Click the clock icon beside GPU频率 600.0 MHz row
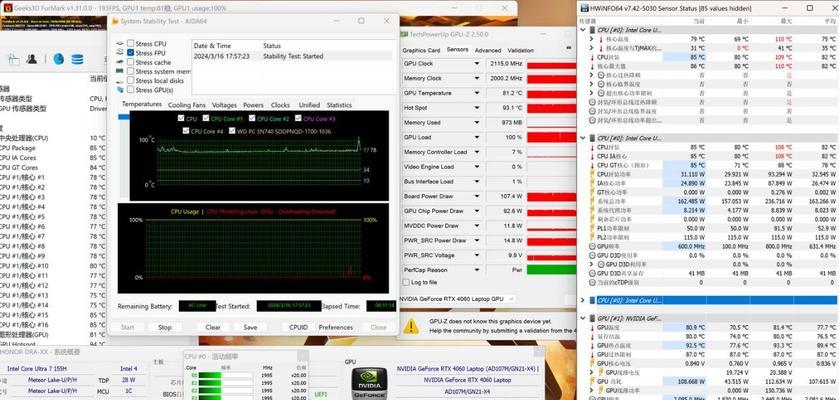The image size is (839, 400). click(592, 247)
